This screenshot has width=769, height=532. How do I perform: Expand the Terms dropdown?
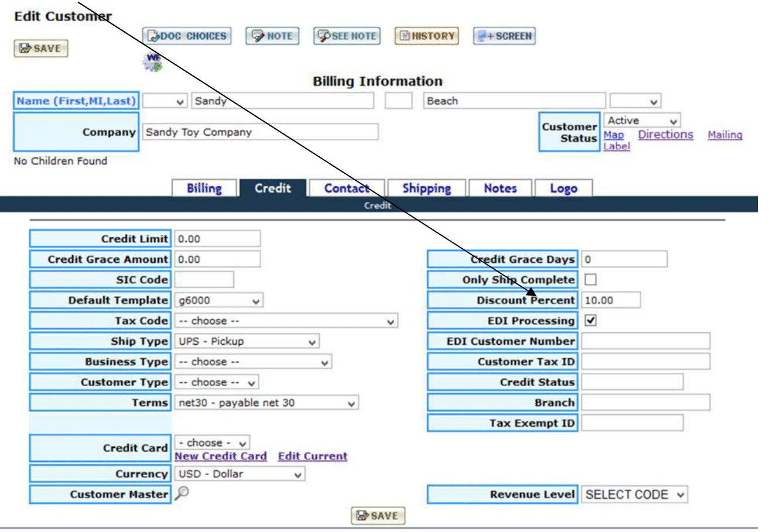(266, 403)
